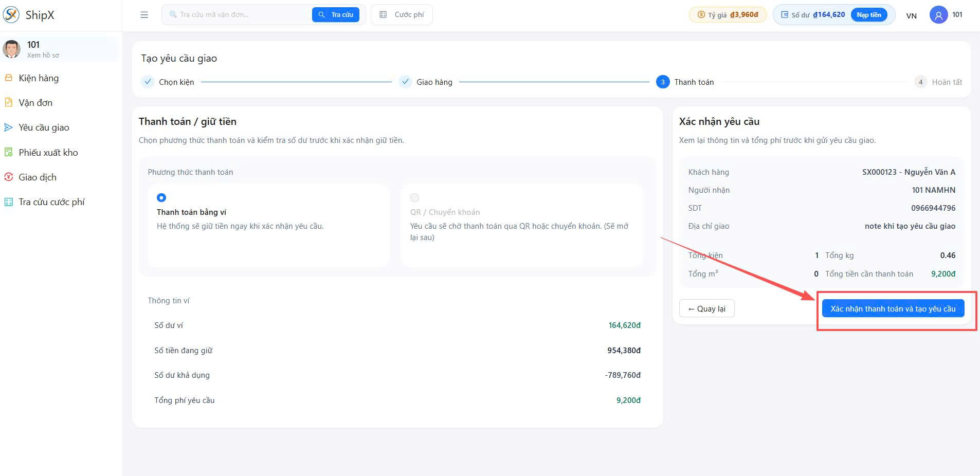Click the blue Tra cứu button
980x476 pixels.
336,15
